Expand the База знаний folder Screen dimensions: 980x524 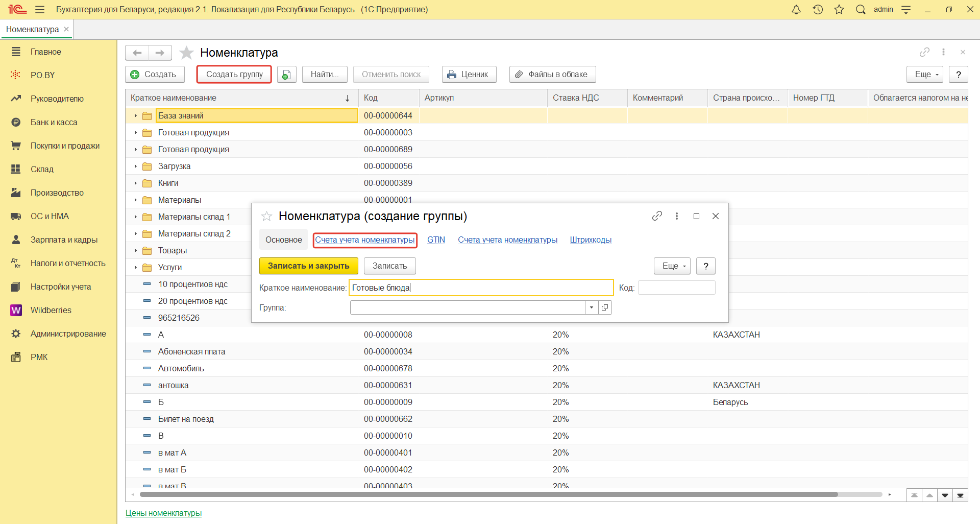point(135,116)
